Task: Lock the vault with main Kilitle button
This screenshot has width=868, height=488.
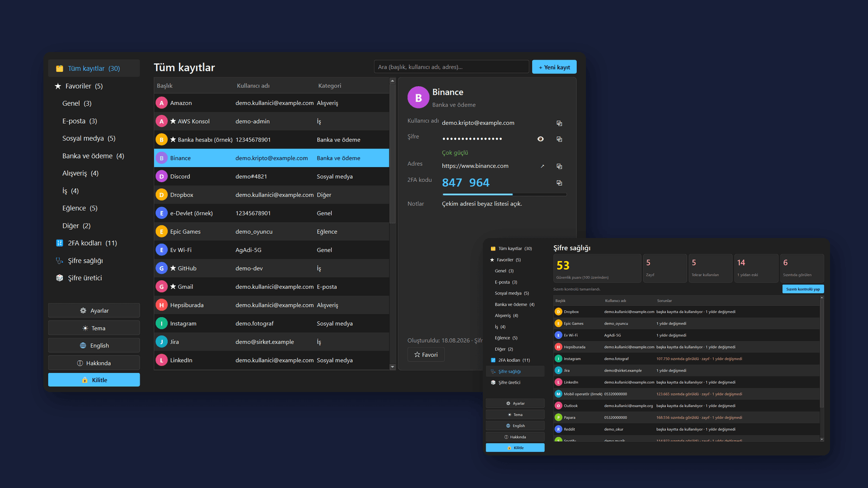Action: click(94, 380)
